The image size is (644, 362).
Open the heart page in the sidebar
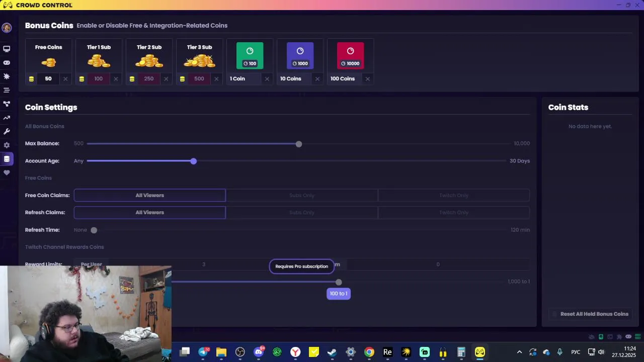(x=7, y=172)
